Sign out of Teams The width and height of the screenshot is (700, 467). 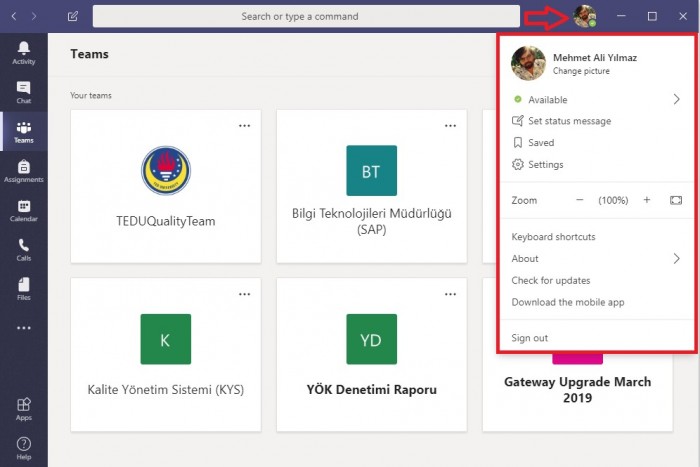coord(529,338)
